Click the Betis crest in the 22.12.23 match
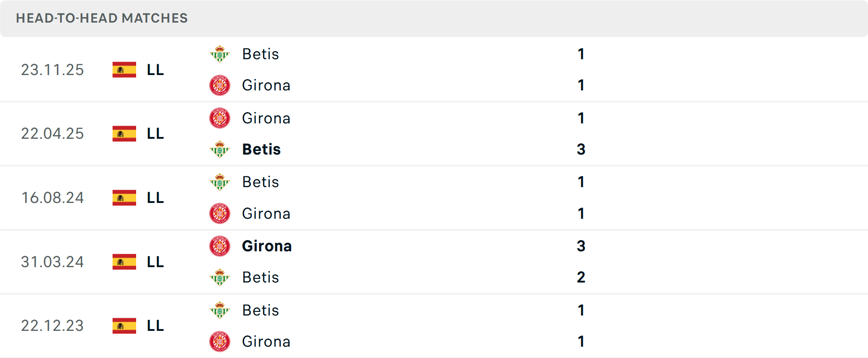Image resolution: width=868 pixels, height=358 pixels. pos(220,311)
